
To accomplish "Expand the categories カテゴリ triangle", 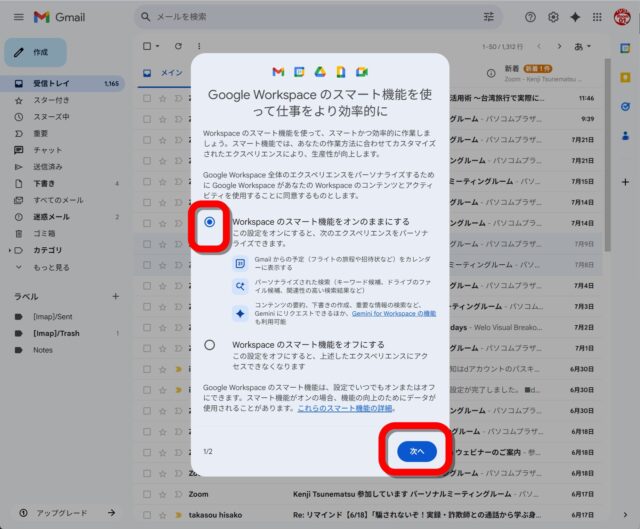I will point(10,250).
